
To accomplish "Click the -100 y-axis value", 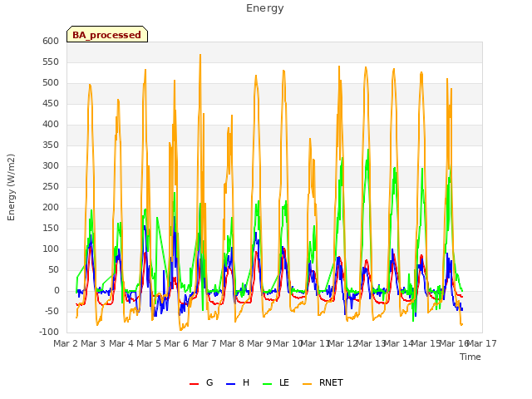I will (x=49, y=332).
